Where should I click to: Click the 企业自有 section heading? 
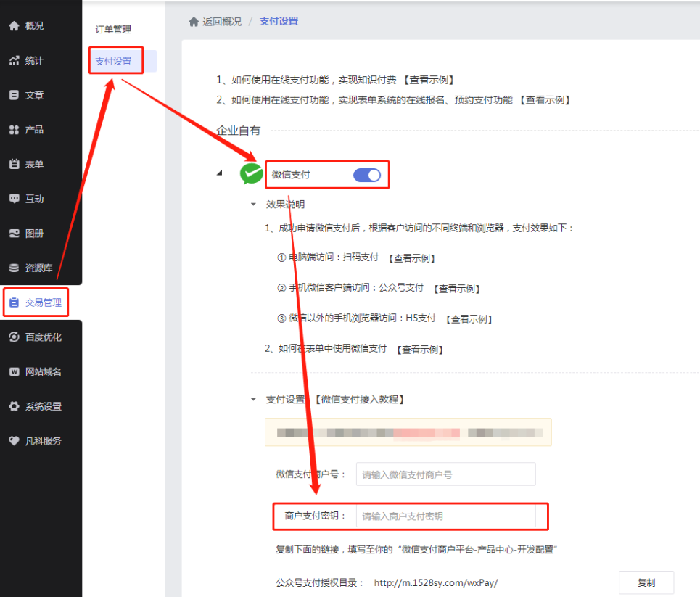pos(239,131)
